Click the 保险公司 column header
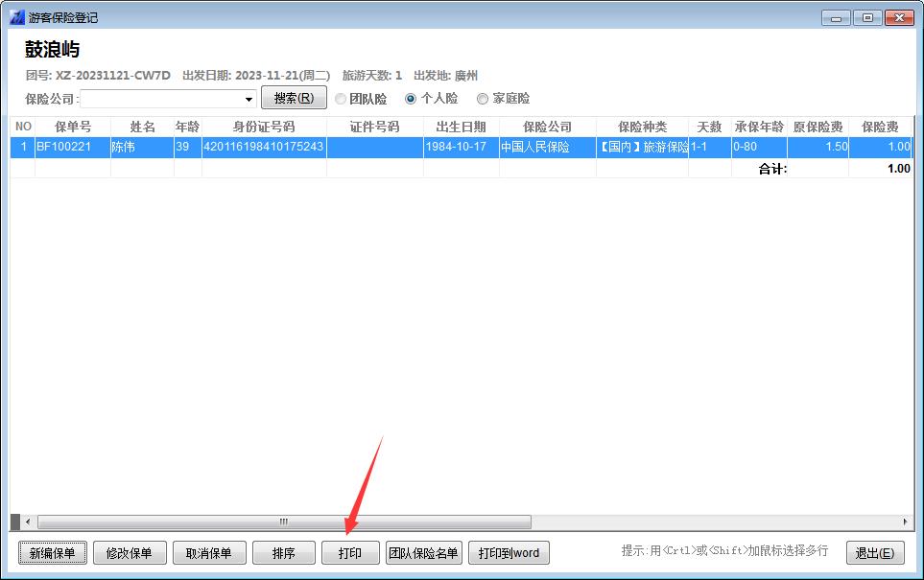This screenshot has height=580, width=924. pos(547,127)
